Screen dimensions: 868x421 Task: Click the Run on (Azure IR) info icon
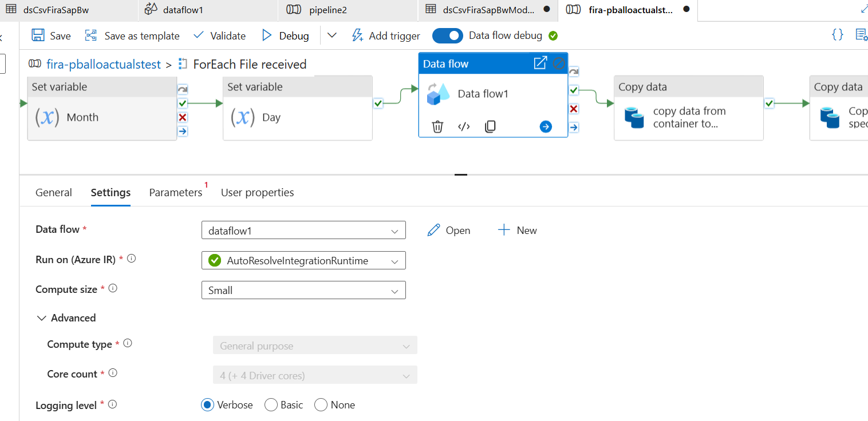pos(132,259)
